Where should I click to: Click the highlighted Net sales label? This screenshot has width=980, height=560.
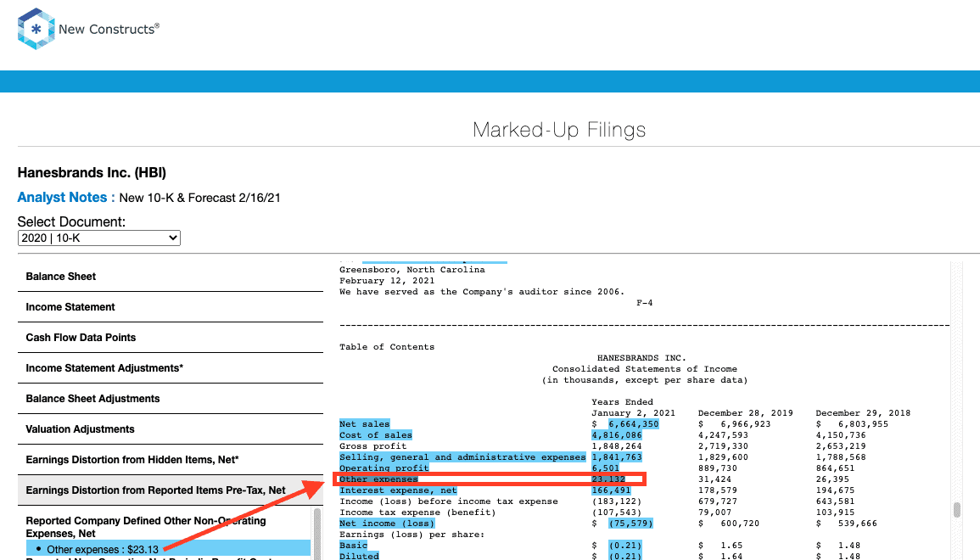364,424
